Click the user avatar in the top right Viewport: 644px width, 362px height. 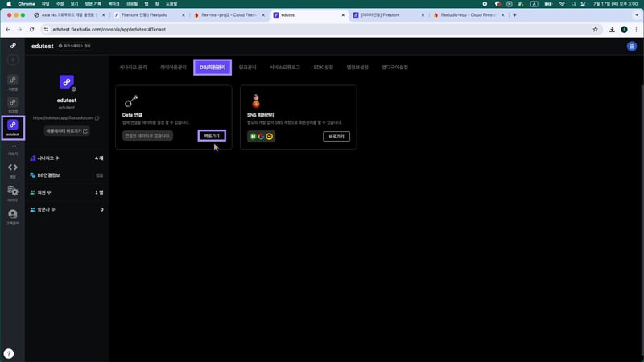pos(631,47)
